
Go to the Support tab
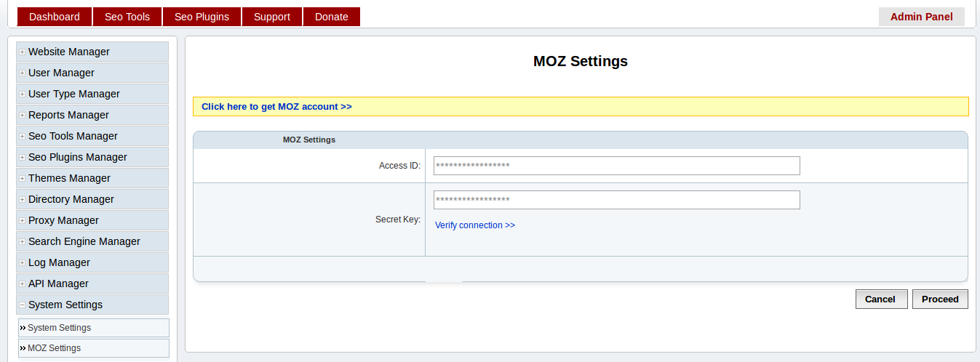click(272, 17)
